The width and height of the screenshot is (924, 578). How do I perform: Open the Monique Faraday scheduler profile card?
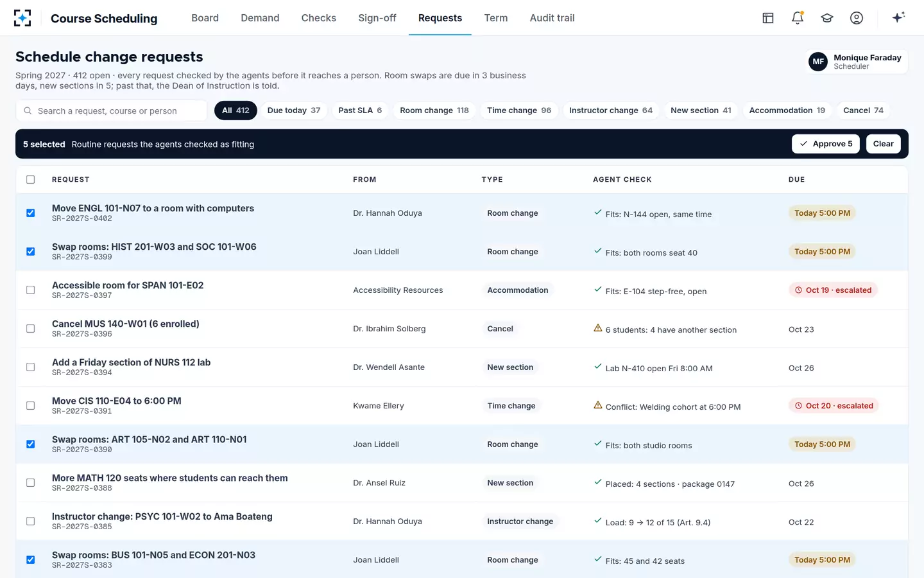coord(857,62)
